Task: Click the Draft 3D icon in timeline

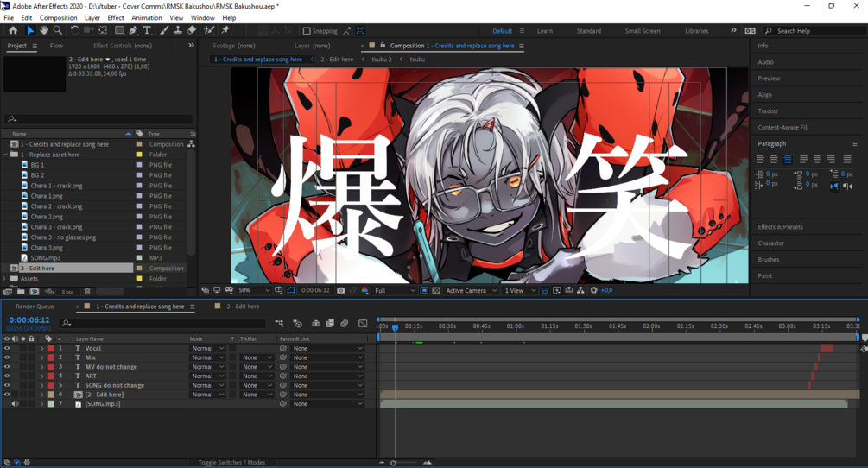Action: 298,324
